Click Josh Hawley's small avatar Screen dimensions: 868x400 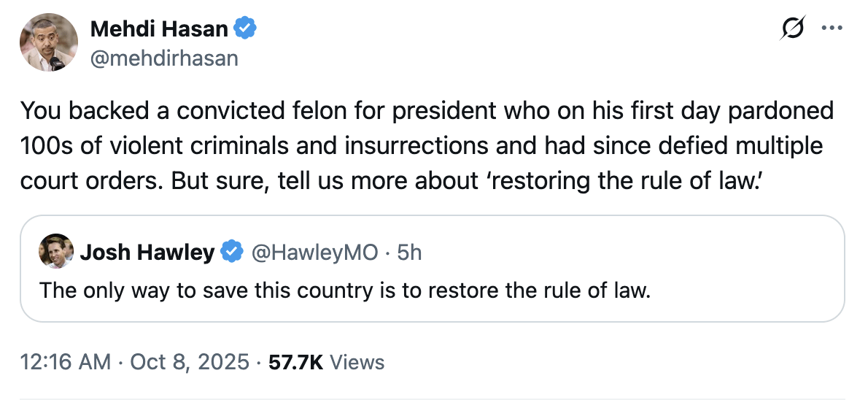(x=55, y=252)
